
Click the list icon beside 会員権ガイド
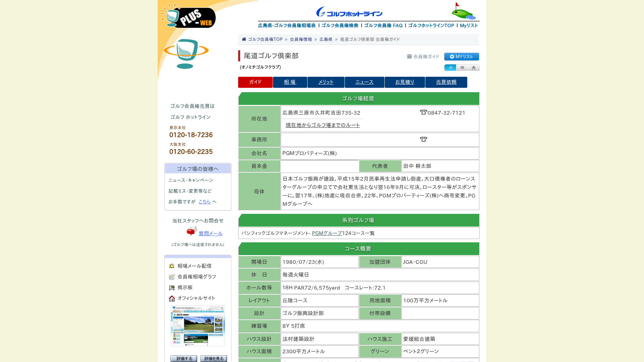pos(409,57)
